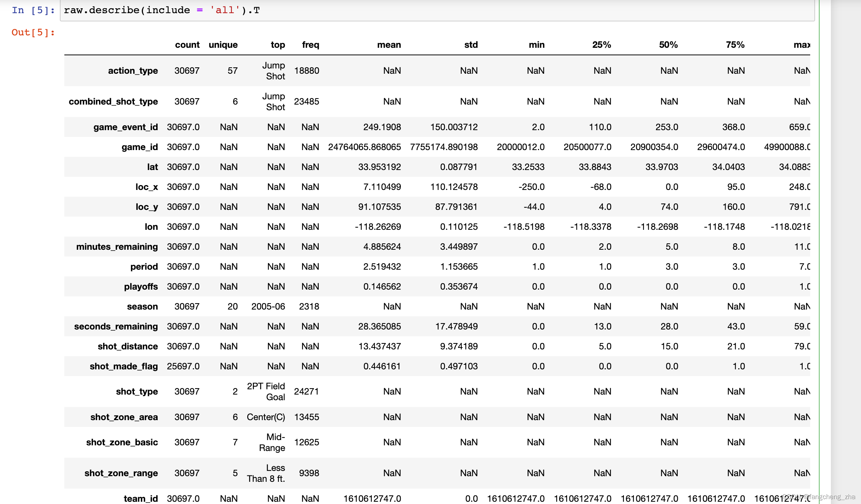
Task: Click the '75%' column header
Action: [735, 45]
